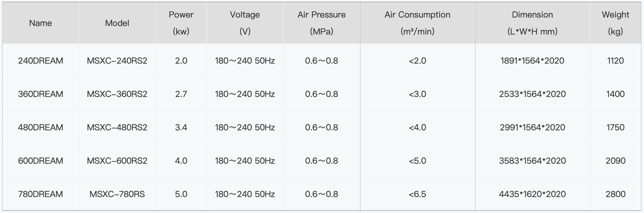The height and width of the screenshot is (213, 644).
Task: Click dimension 1891*1564*2020 cell
Action: (532, 61)
